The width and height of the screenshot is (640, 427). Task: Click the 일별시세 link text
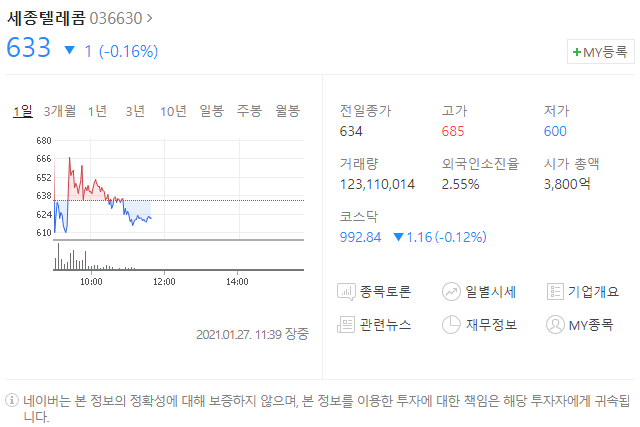tap(491, 292)
